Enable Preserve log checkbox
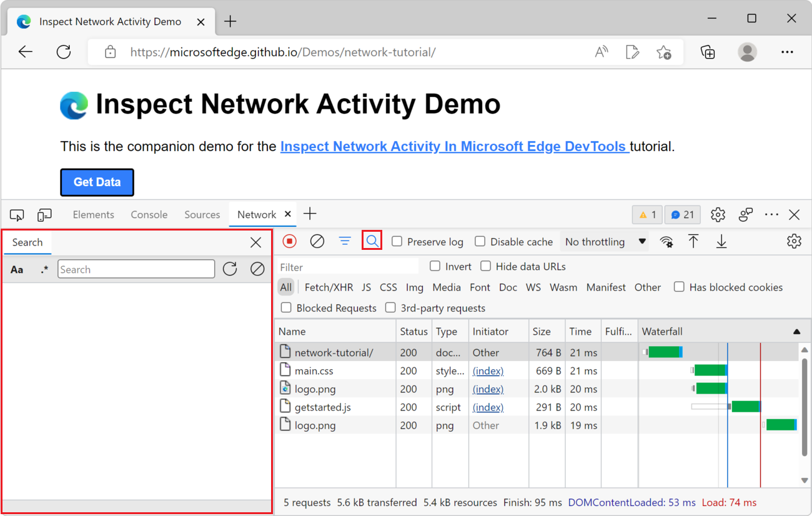The width and height of the screenshot is (812, 516). point(397,242)
